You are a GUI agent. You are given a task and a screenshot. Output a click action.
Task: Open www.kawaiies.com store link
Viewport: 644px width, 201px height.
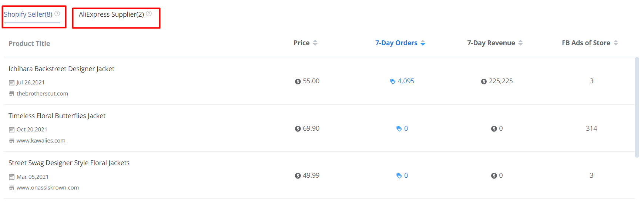coord(41,141)
